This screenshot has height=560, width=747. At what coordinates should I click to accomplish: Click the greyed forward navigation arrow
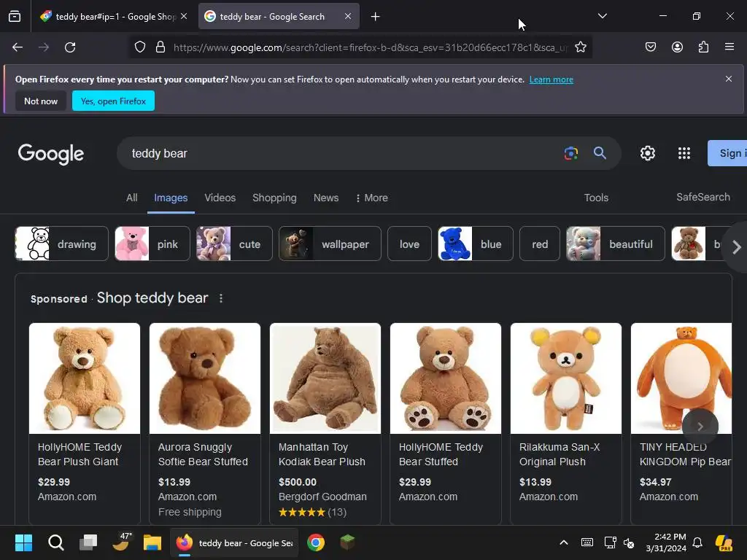pyautogui.click(x=44, y=47)
